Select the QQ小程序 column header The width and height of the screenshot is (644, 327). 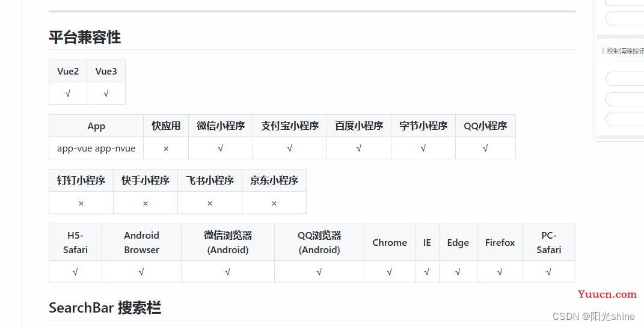tap(485, 126)
